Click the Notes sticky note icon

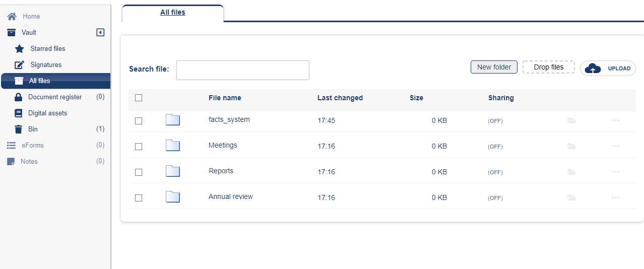11,162
